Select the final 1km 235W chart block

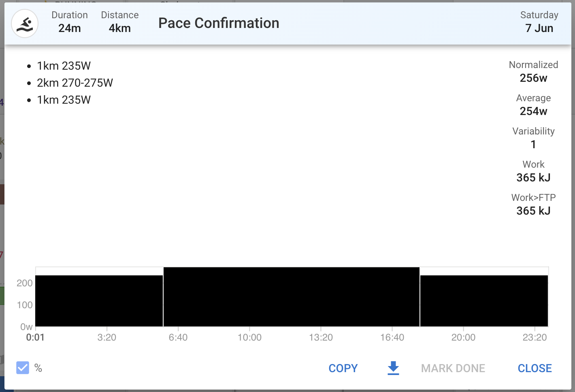click(484, 301)
